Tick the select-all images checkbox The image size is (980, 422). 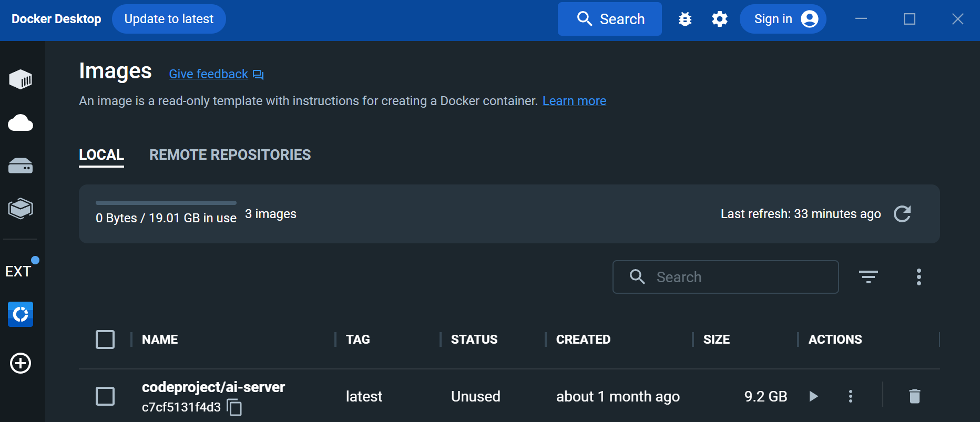click(105, 339)
